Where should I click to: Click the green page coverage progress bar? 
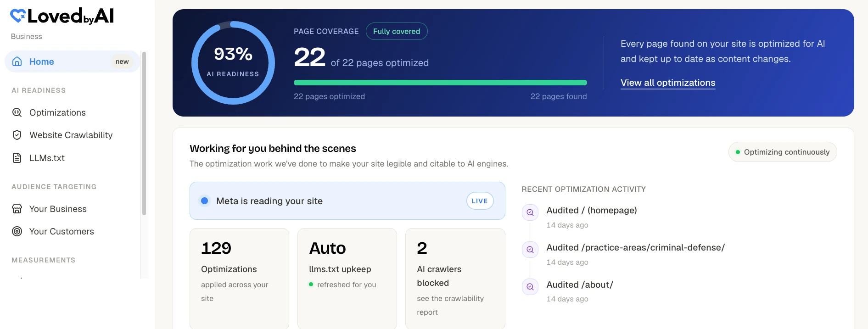point(440,83)
